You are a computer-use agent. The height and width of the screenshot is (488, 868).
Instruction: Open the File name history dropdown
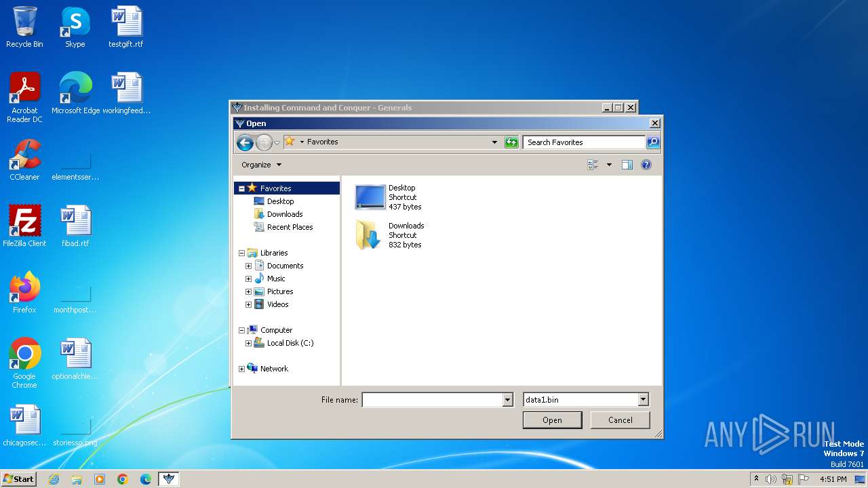508,400
